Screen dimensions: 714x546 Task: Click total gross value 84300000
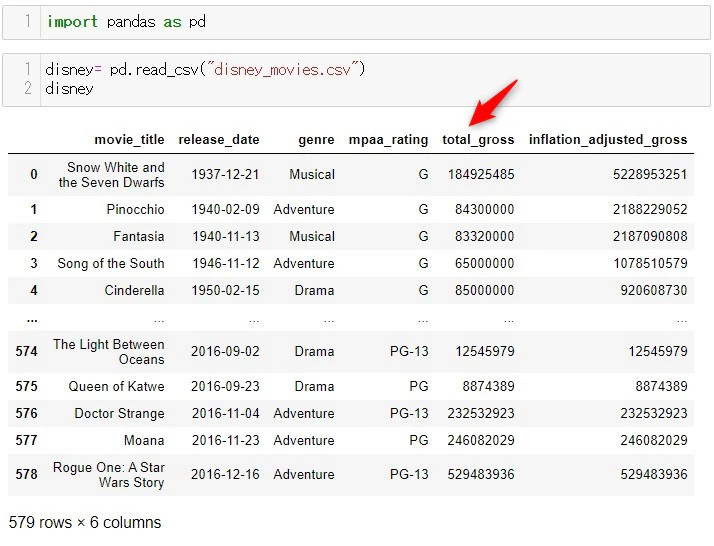click(x=484, y=209)
